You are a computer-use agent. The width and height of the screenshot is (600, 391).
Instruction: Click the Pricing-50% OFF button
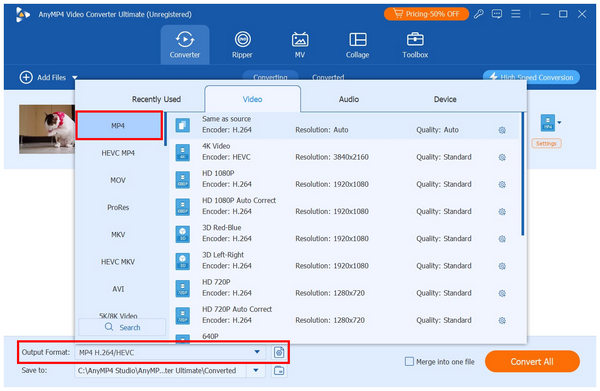[426, 14]
